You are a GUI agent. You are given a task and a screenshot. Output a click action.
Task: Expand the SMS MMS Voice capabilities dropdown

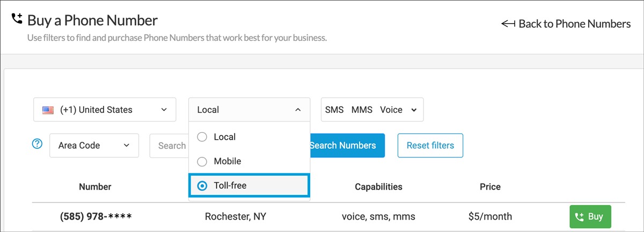tap(371, 110)
